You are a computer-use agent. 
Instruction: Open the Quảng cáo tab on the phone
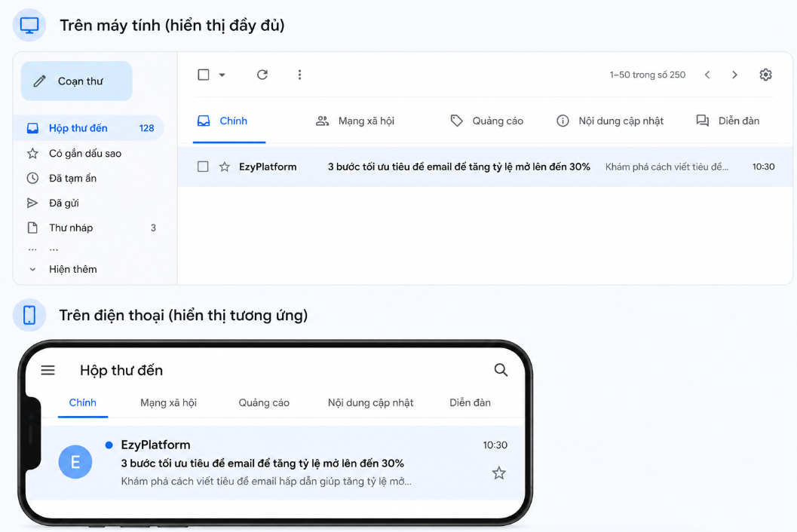(264, 402)
